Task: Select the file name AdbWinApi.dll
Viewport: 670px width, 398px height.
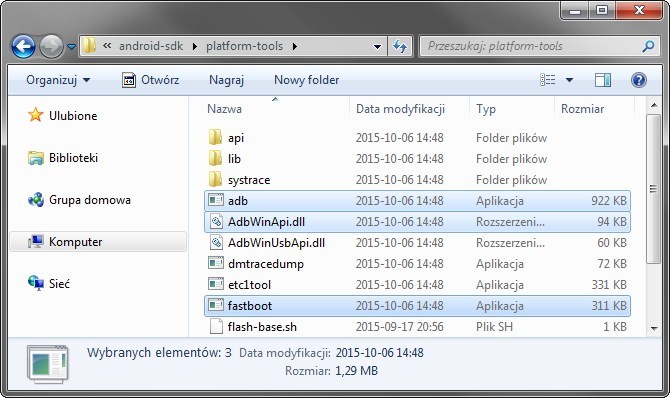Action: coord(266,222)
